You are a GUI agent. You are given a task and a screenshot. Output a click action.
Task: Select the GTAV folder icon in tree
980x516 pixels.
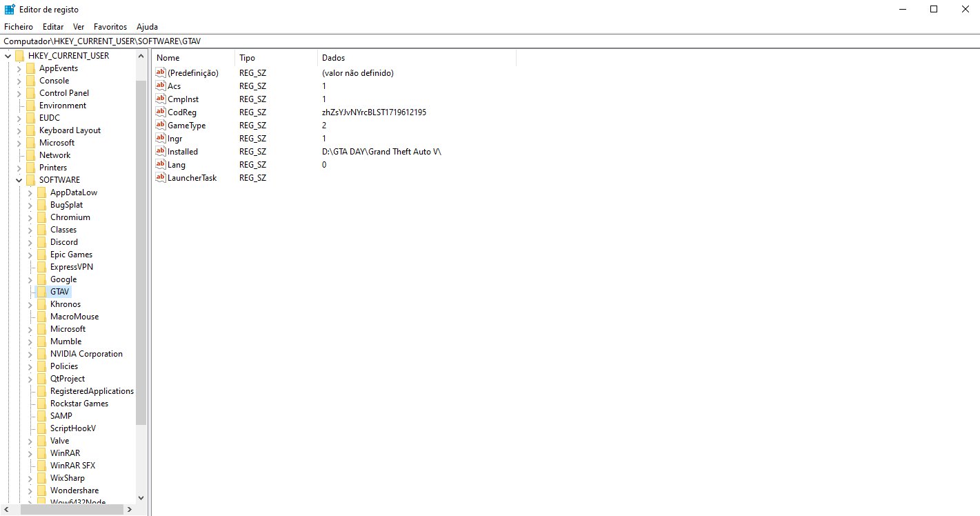pyautogui.click(x=41, y=292)
